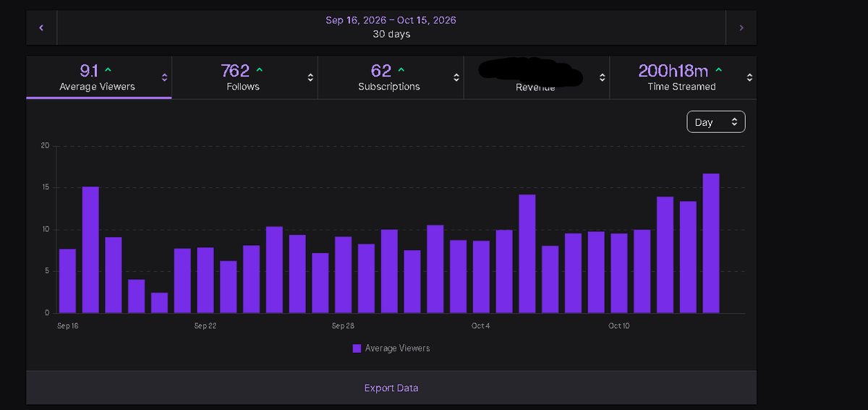Image resolution: width=868 pixels, height=410 pixels.
Task: Select the Average Viewers metric tab
Action: [99, 77]
